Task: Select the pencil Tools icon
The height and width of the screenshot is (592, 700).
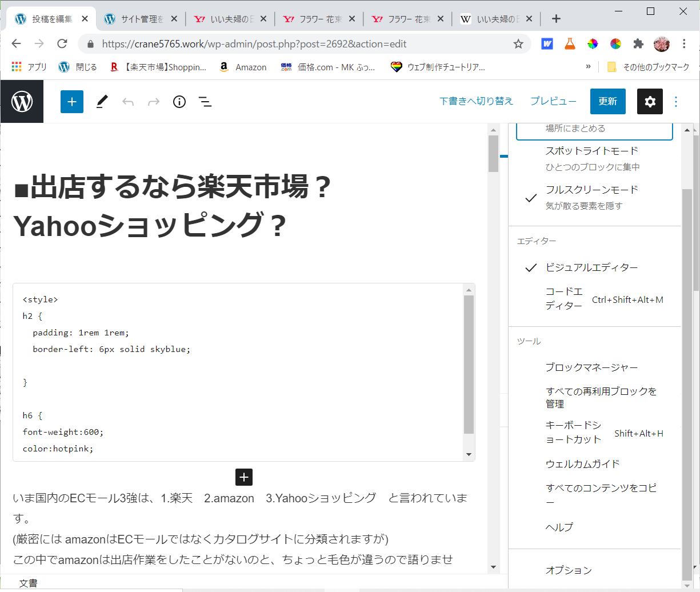Action: (x=102, y=102)
